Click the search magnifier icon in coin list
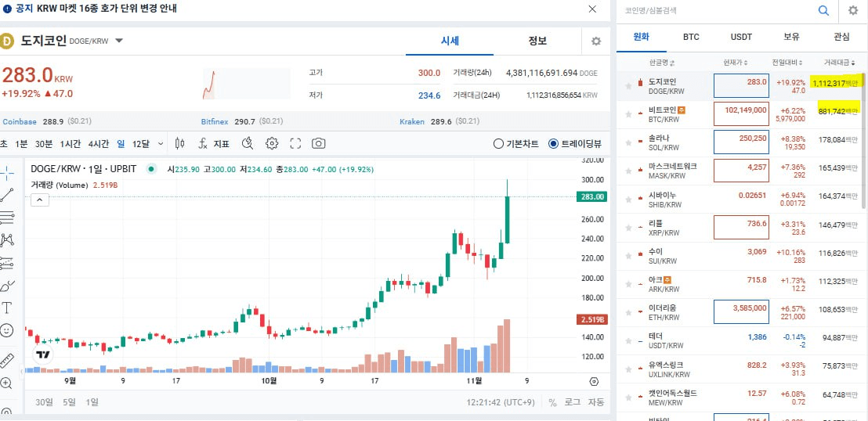This screenshot has height=421, width=868. tap(823, 10)
